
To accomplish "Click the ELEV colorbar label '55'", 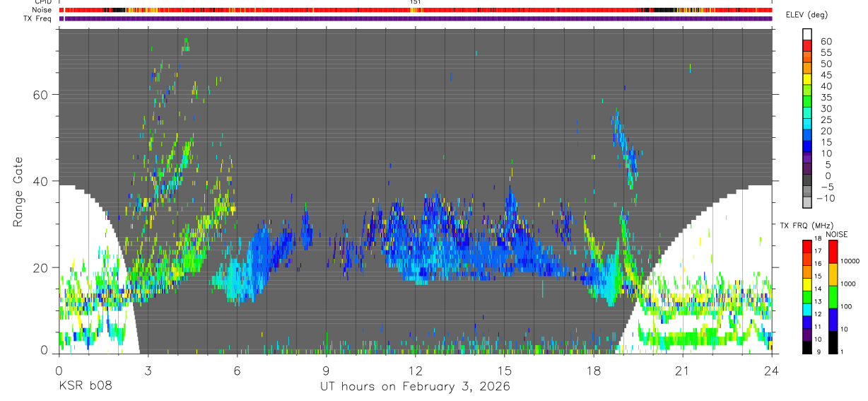I will pos(826,52).
